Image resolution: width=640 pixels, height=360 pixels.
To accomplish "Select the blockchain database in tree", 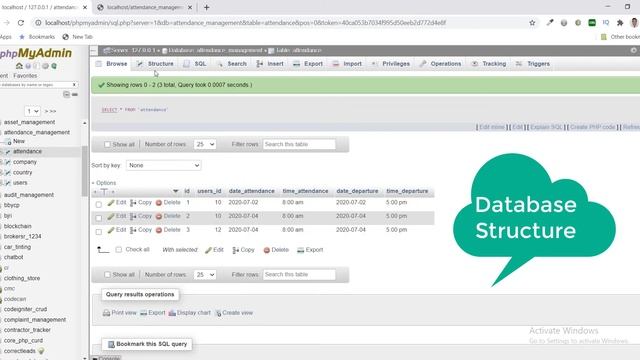I will pyautogui.click(x=18, y=226).
